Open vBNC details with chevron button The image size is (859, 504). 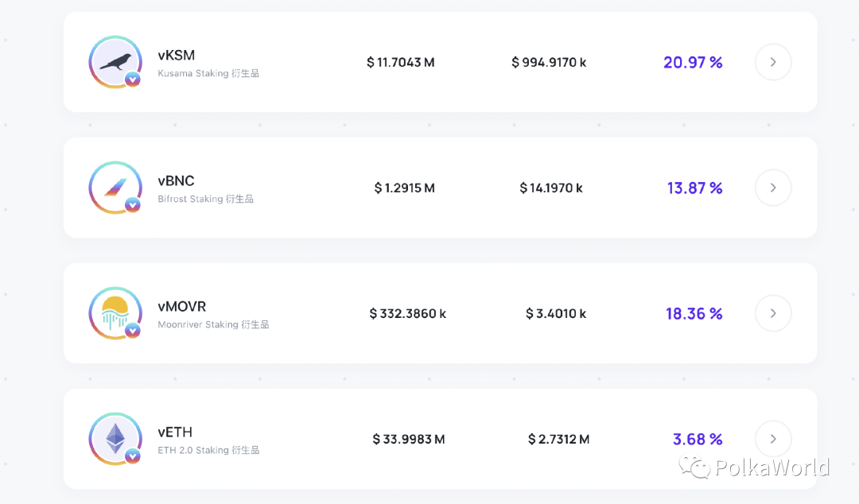[x=772, y=188]
